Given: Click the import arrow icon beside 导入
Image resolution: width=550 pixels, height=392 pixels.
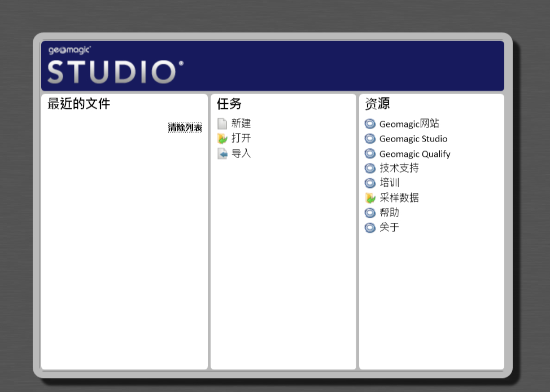Looking at the screenshot, I should point(222,154).
